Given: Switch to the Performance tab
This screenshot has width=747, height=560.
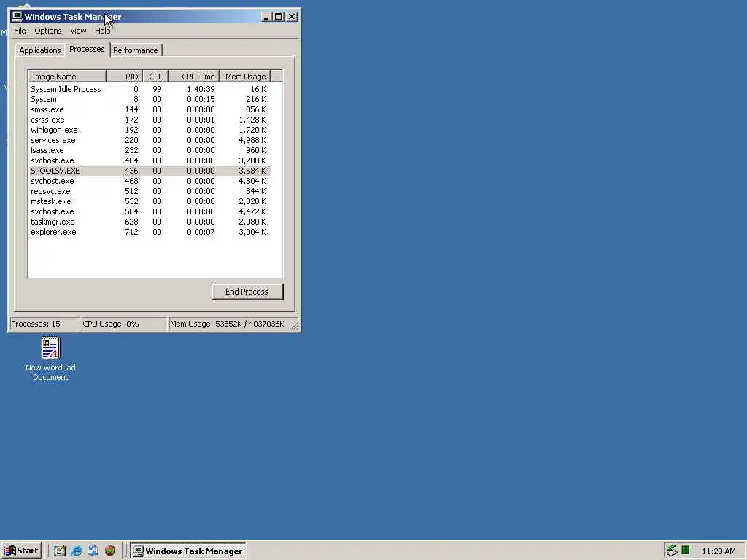Looking at the screenshot, I should point(135,50).
